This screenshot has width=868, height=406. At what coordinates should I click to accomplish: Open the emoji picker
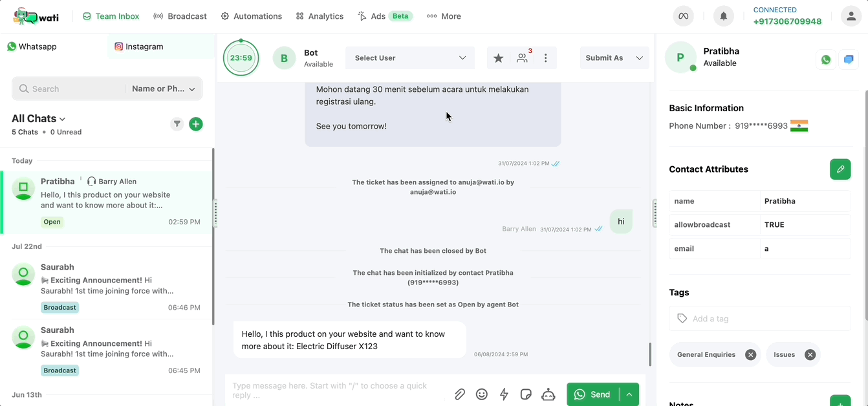(x=482, y=394)
